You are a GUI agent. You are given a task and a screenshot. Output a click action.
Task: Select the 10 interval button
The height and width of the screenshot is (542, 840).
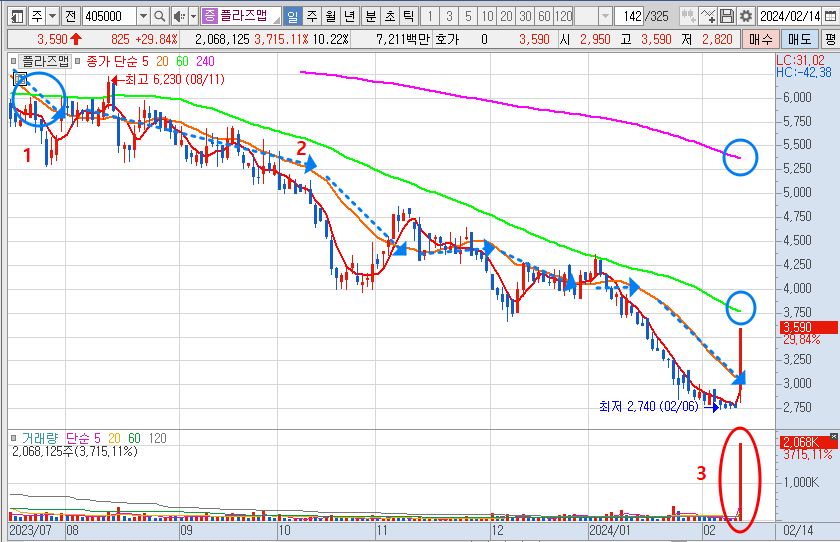tap(487, 17)
